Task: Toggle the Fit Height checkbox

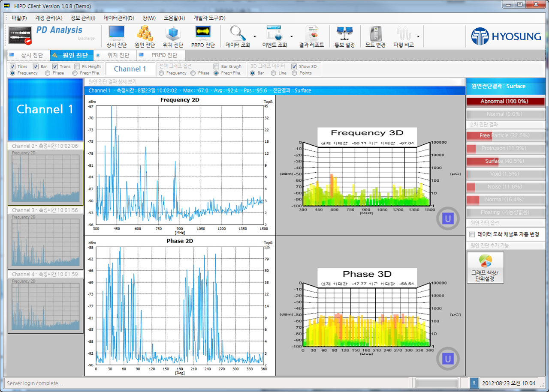Action: (x=77, y=66)
